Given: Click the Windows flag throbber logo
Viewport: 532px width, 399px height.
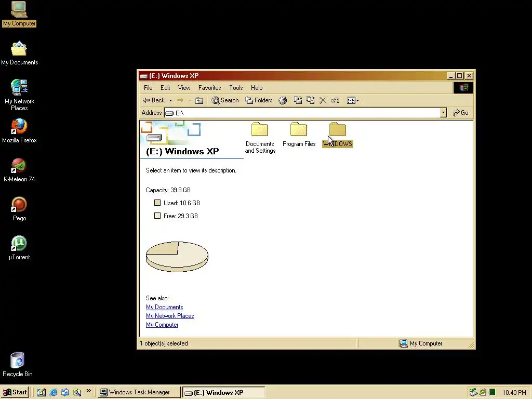Looking at the screenshot, I should (x=463, y=88).
